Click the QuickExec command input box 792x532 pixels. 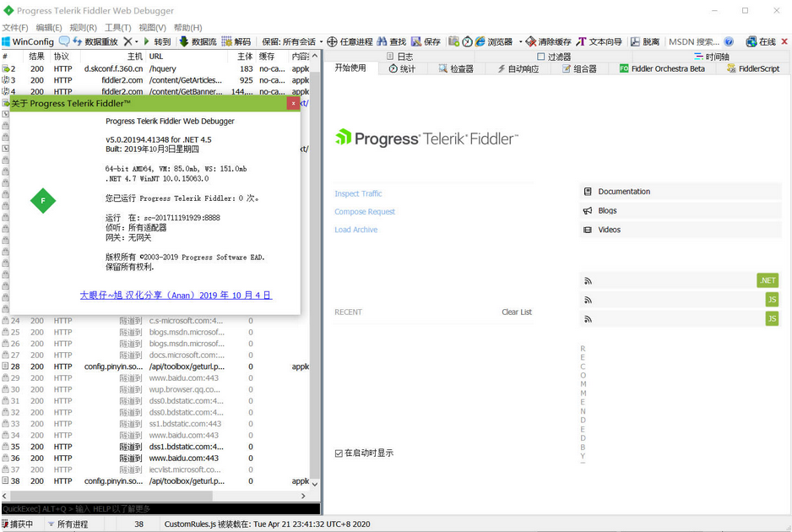pyautogui.click(x=160, y=508)
